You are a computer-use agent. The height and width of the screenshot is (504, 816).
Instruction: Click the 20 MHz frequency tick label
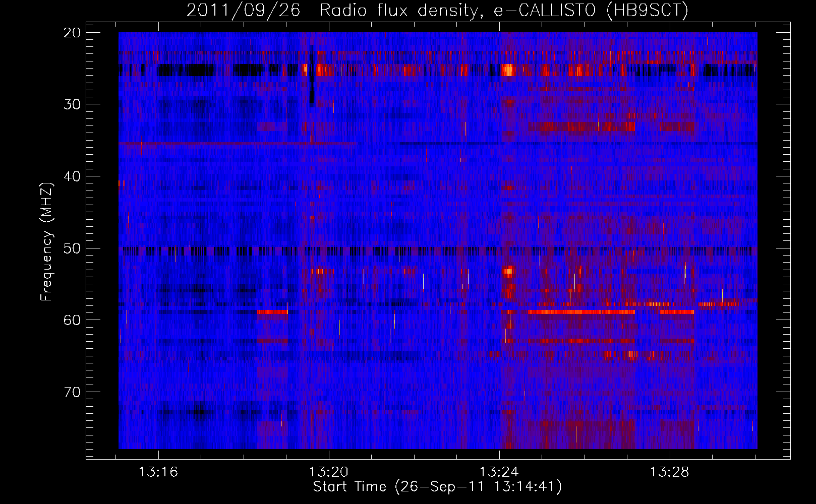[x=73, y=33]
